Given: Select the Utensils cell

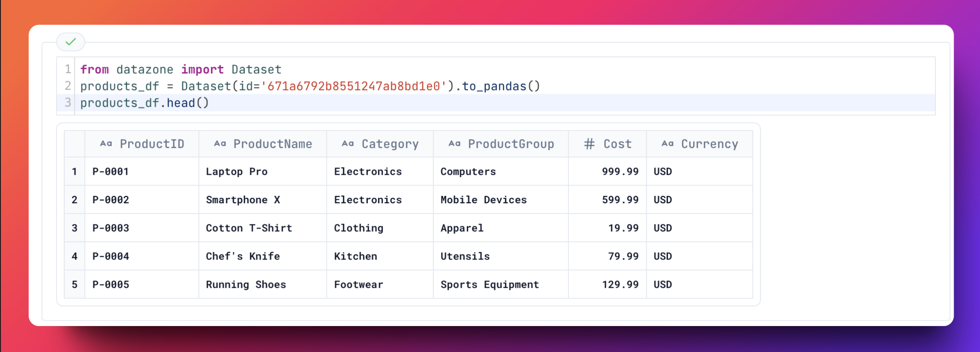Looking at the screenshot, I should [501, 256].
